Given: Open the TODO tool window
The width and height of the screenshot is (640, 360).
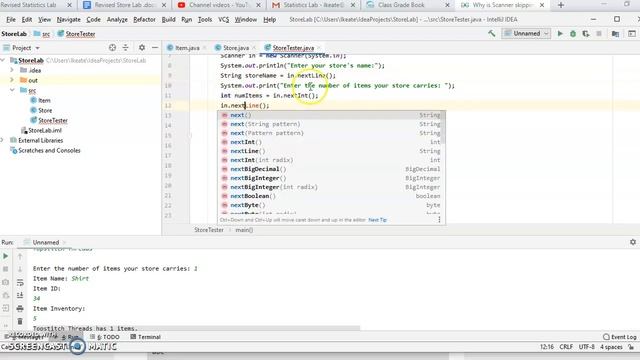Looking at the screenshot, I should (x=105, y=337).
